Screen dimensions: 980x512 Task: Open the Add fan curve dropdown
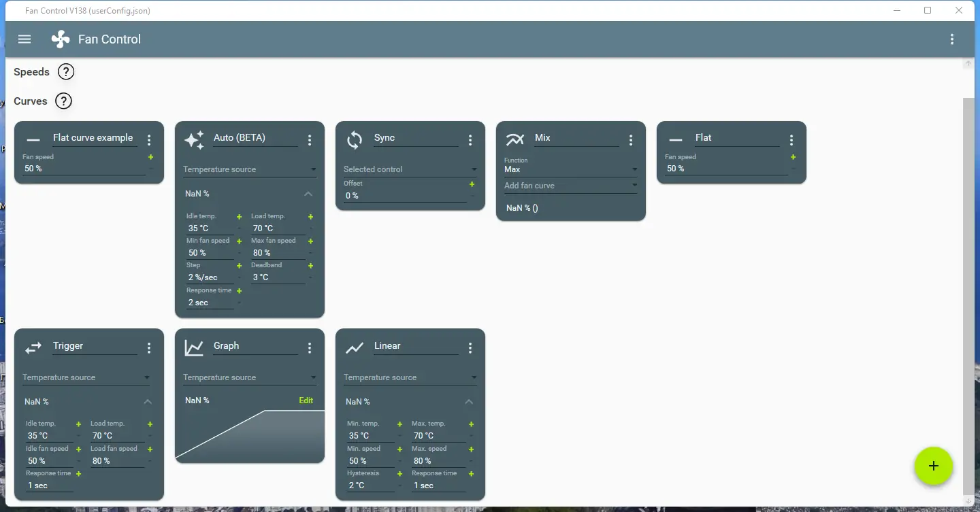(x=571, y=186)
